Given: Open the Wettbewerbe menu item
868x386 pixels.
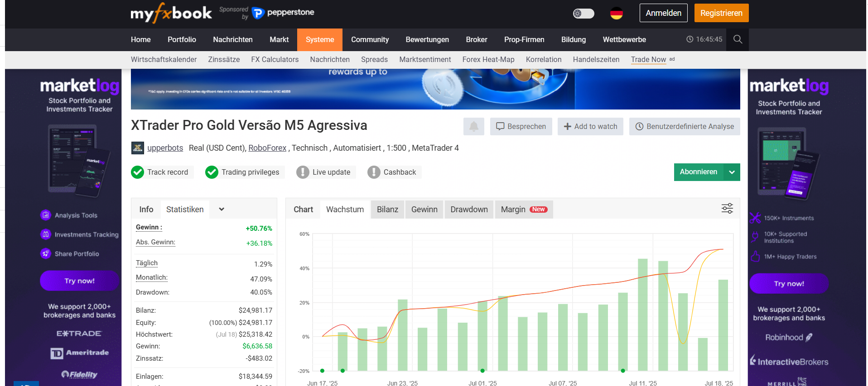Looking at the screenshot, I should 624,39.
